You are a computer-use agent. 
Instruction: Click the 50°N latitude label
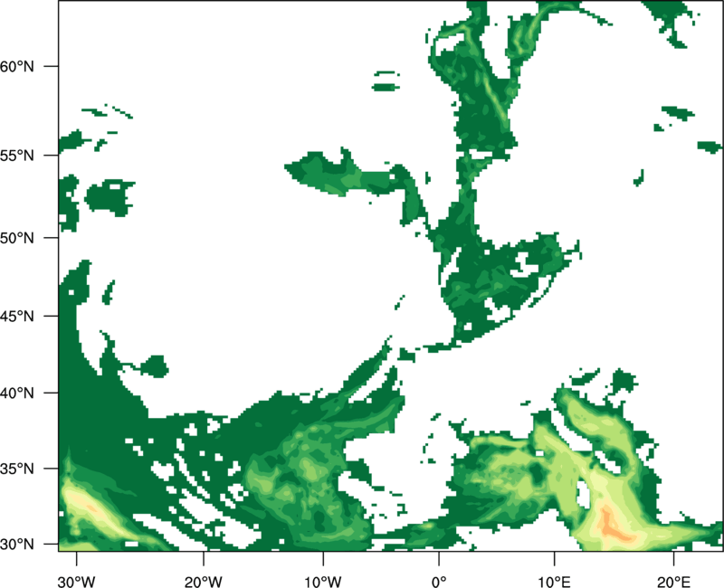click(x=17, y=238)
